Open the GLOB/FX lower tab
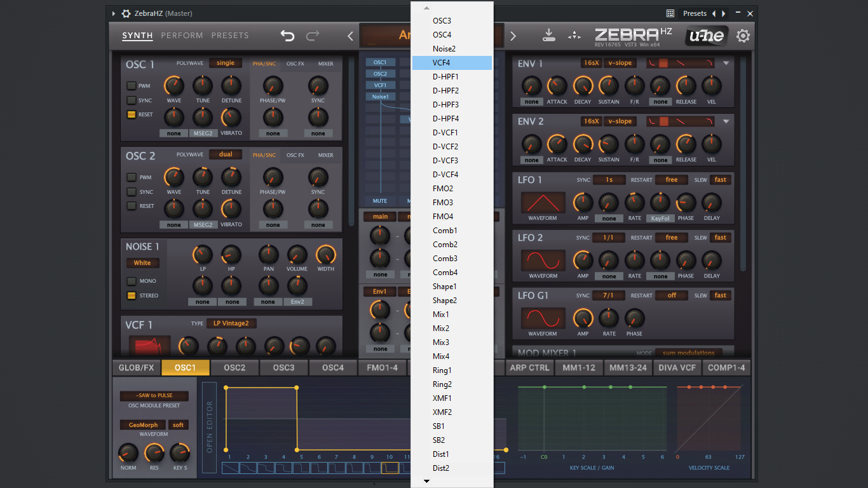The width and height of the screenshot is (868, 488). tap(137, 367)
